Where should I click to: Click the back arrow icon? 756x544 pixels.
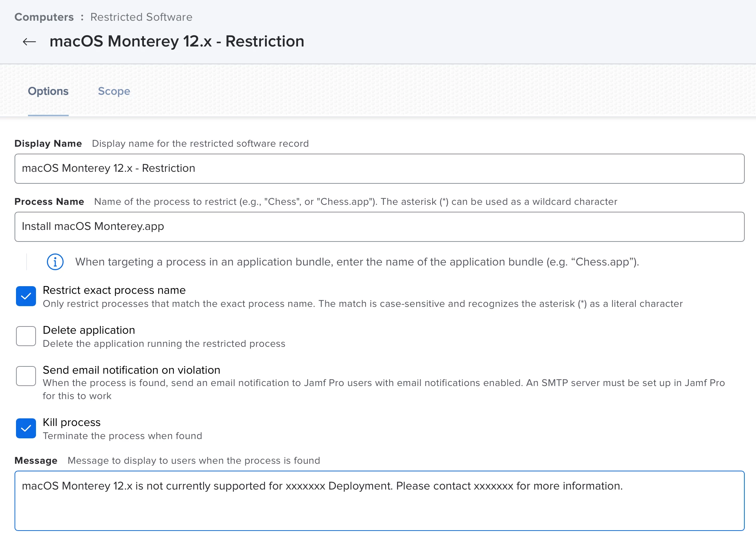coord(29,42)
